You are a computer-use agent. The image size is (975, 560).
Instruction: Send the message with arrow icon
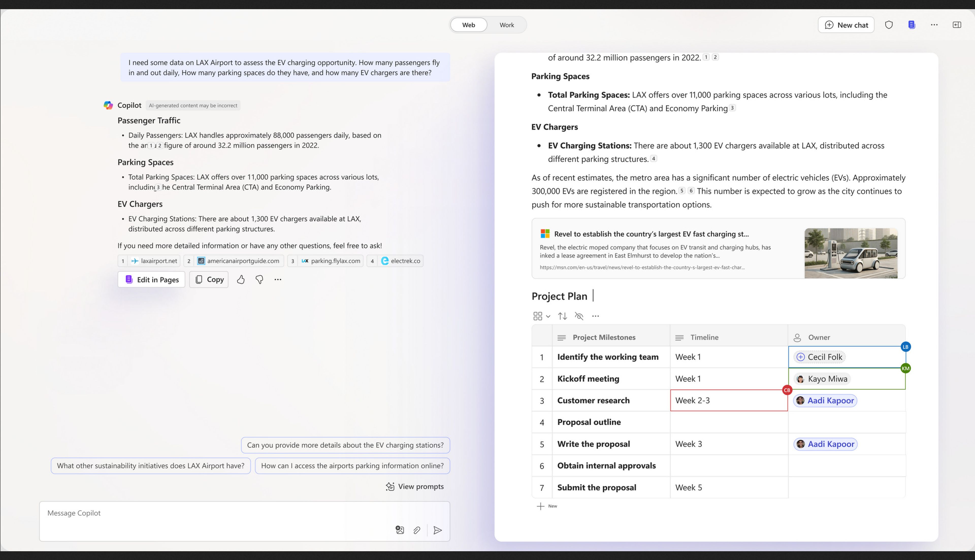click(x=438, y=530)
